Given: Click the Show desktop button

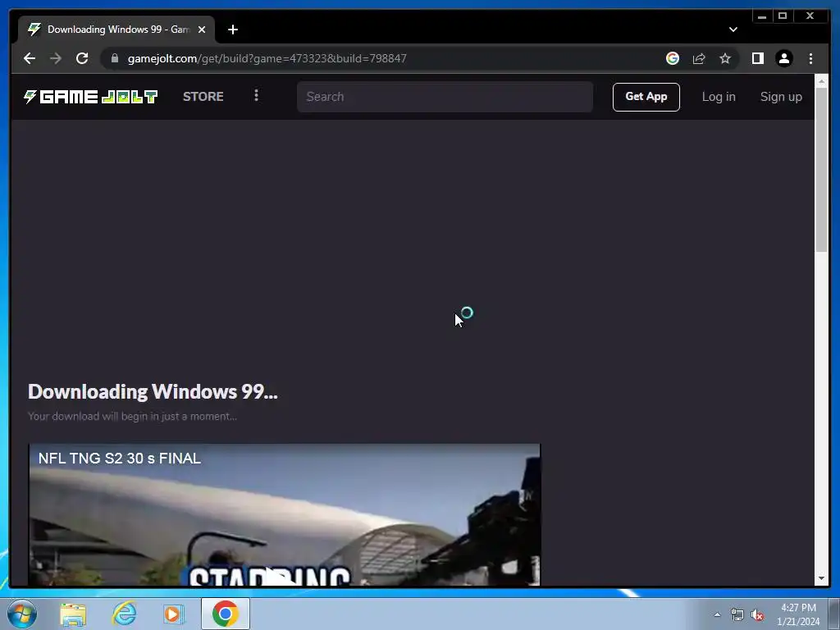Looking at the screenshot, I should click(x=834, y=614).
